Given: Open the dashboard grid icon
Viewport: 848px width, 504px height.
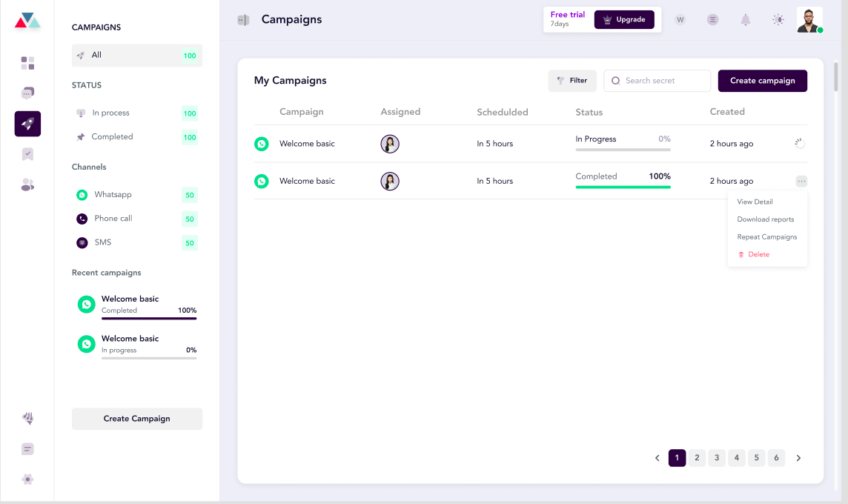Looking at the screenshot, I should (27, 63).
